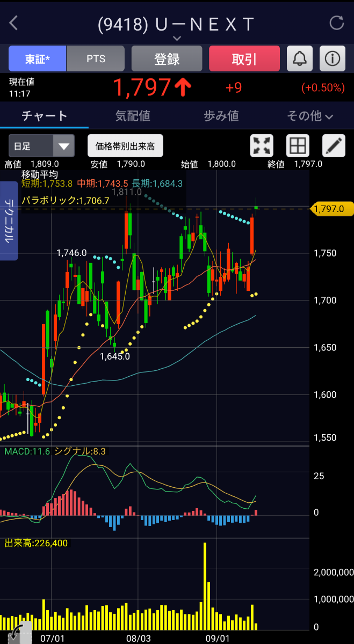Tap the tallest volume spike bar
354x644 pixels.
click(205, 586)
